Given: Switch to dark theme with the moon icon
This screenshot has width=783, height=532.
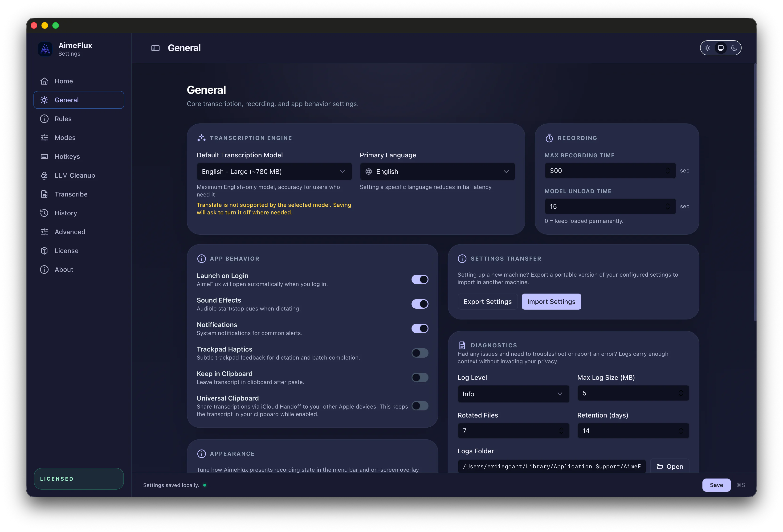Looking at the screenshot, I should pyautogui.click(x=734, y=48).
